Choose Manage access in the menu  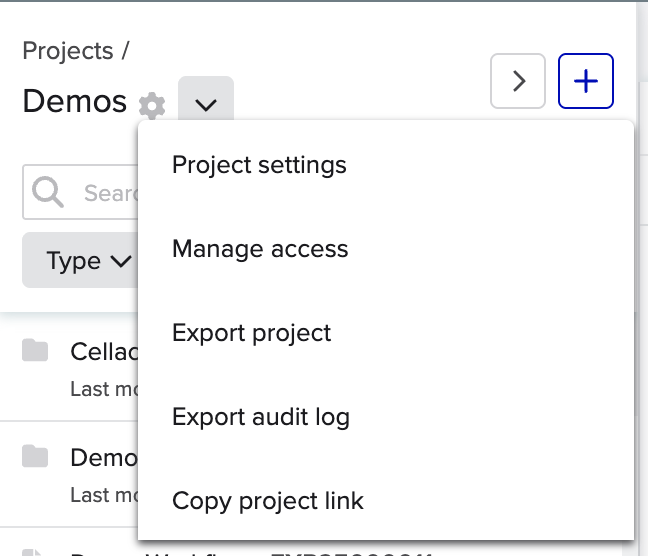point(260,249)
